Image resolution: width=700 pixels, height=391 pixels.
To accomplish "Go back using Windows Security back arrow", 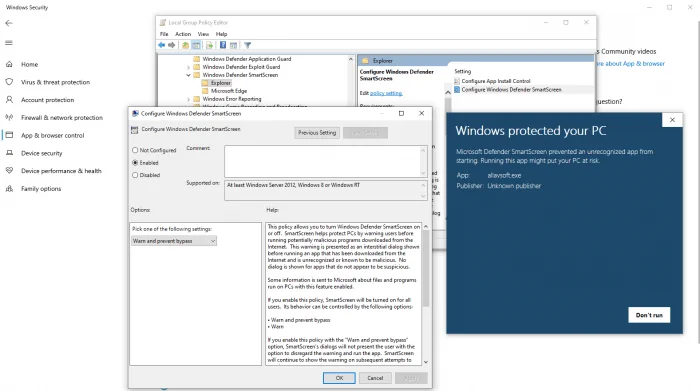I will [x=9, y=23].
